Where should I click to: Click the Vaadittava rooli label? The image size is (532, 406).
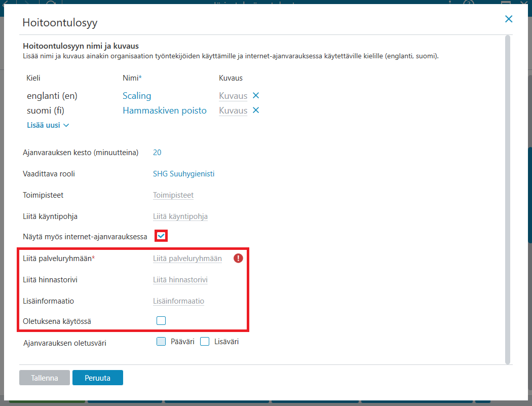point(49,174)
